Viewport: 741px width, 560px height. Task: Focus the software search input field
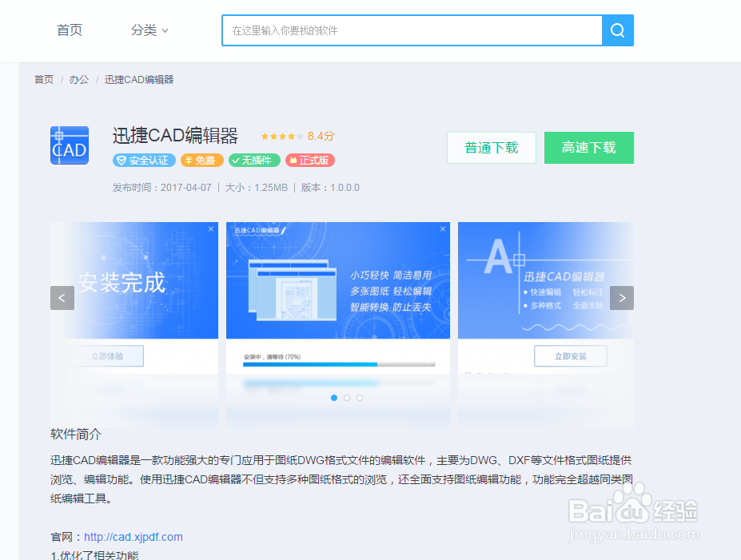point(412,30)
